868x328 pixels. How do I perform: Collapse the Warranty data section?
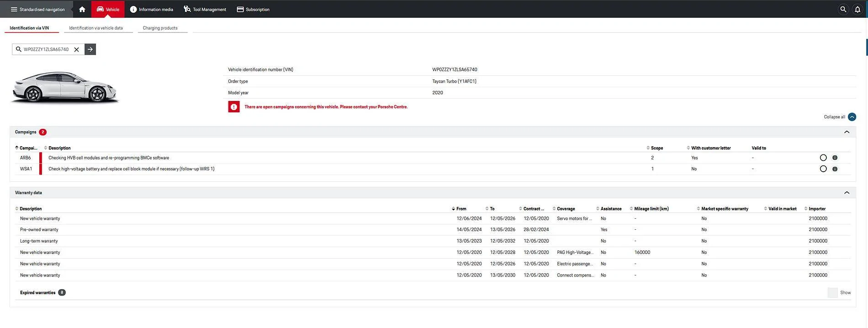[x=847, y=193]
